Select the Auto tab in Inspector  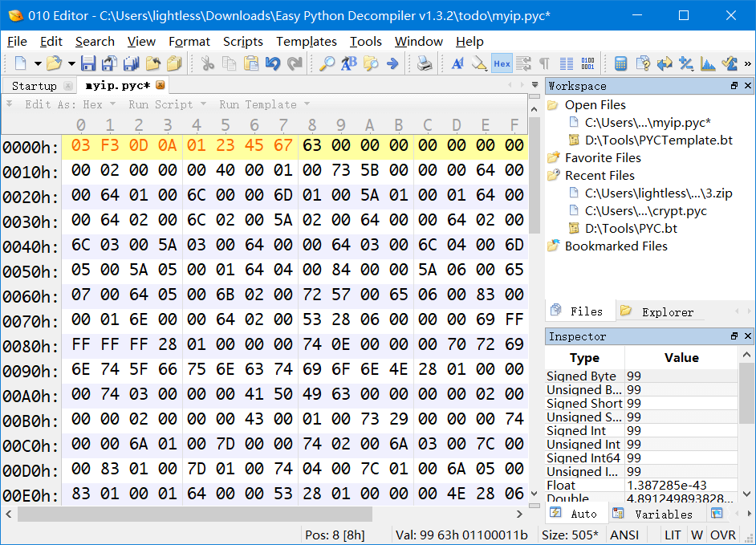pos(576,514)
